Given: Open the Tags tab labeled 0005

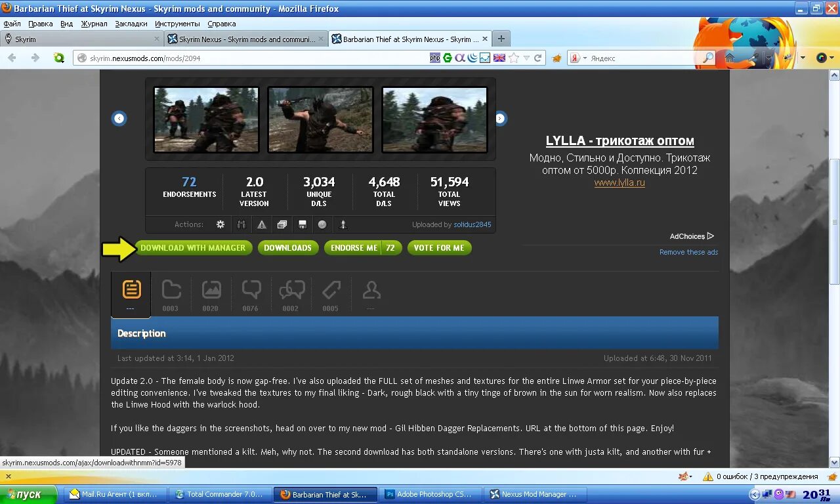Looking at the screenshot, I should 331,295.
